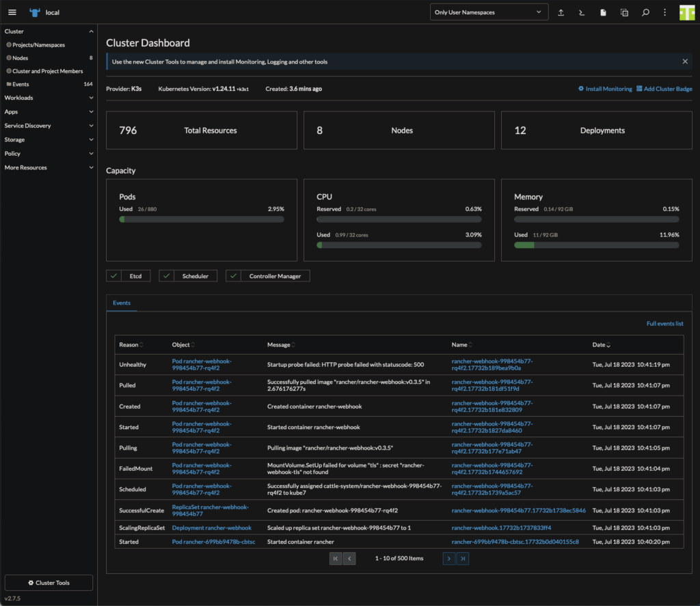700x606 pixels.
Task: Select the Events tab
Action: pyautogui.click(x=122, y=303)
